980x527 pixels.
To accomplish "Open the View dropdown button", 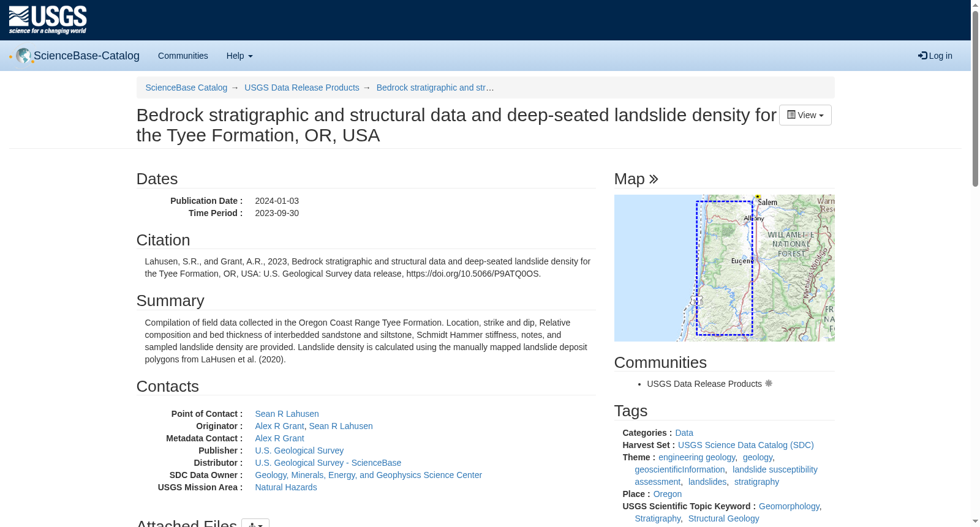I will (x=805, y=115).
